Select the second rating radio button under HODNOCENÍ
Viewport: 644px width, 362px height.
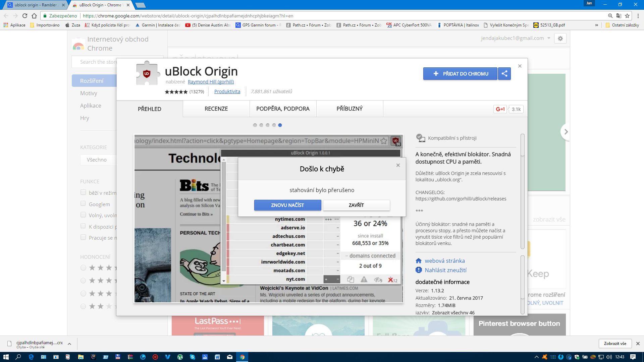pos(84,281)
